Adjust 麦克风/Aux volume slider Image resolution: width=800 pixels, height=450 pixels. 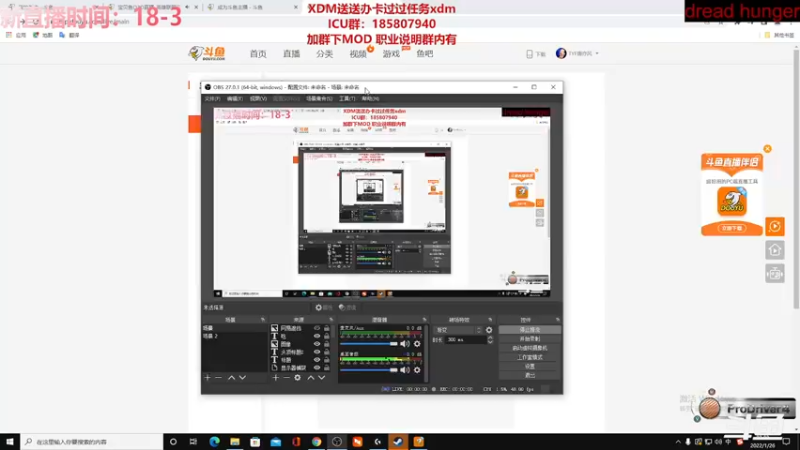(369, 344)
